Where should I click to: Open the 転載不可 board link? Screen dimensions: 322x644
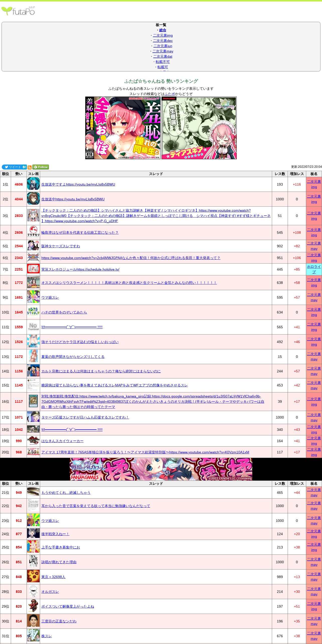[x=163, y=62]
